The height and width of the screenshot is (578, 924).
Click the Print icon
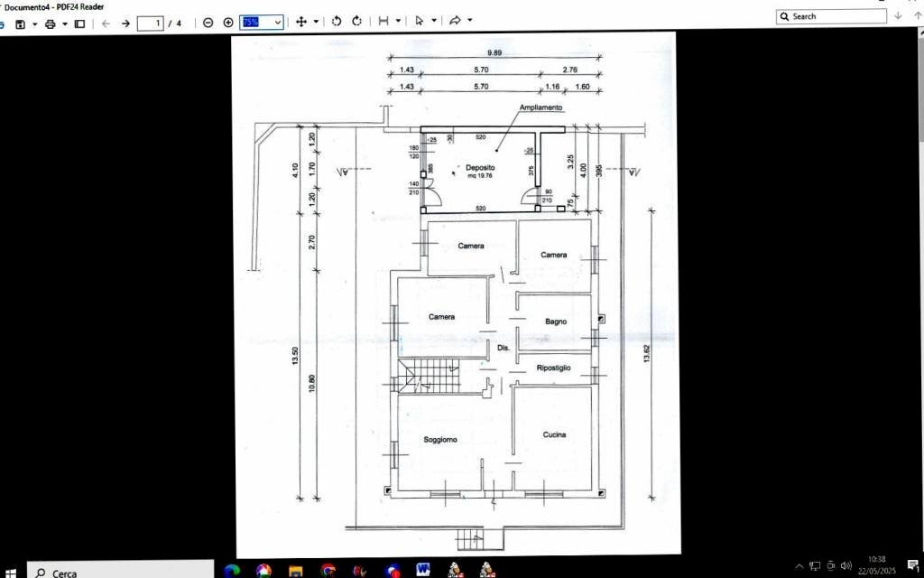51,23
